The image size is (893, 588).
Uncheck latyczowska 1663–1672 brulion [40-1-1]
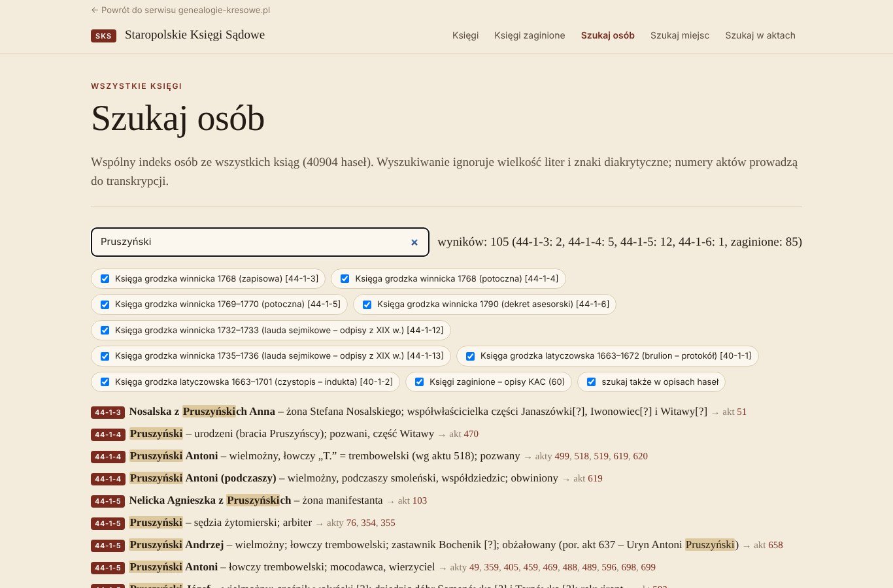[x=470, y=356]
